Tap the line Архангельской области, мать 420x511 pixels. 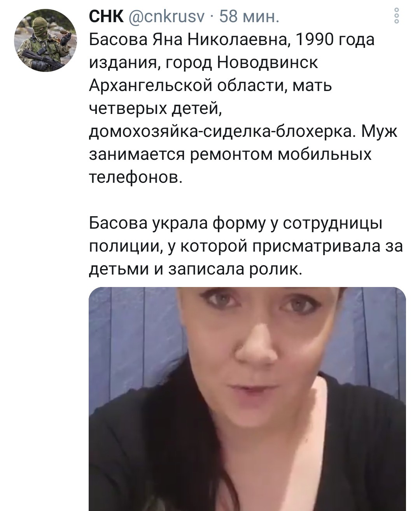point(210,86)
